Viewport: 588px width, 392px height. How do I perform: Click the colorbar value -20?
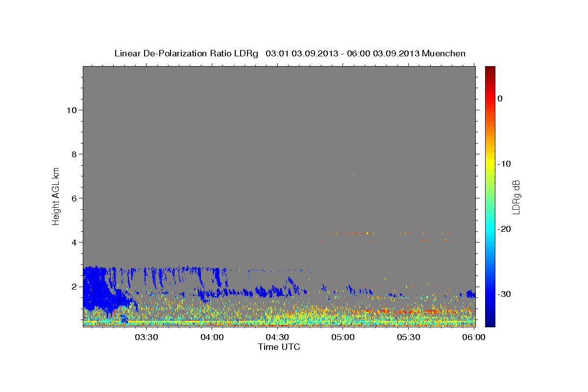point(505,229)
